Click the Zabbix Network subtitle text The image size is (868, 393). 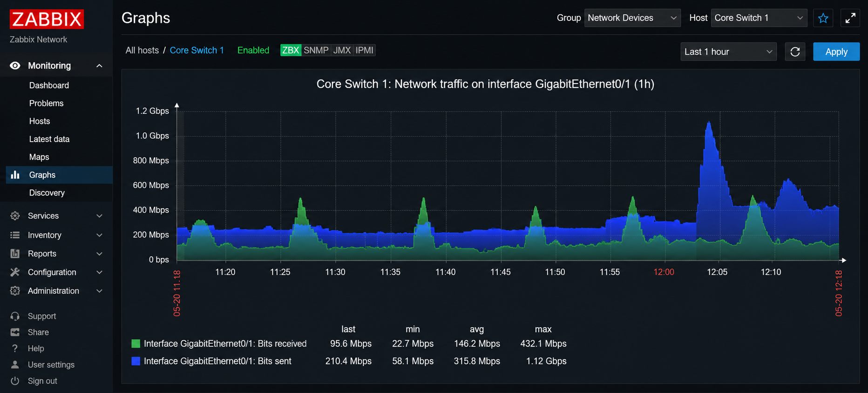[38, 40]
